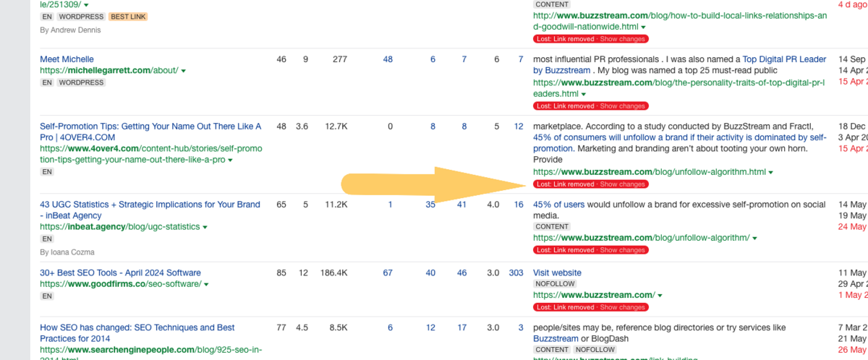Open 43 UGC Statistics inBeat Agency title

pos(150,210)
